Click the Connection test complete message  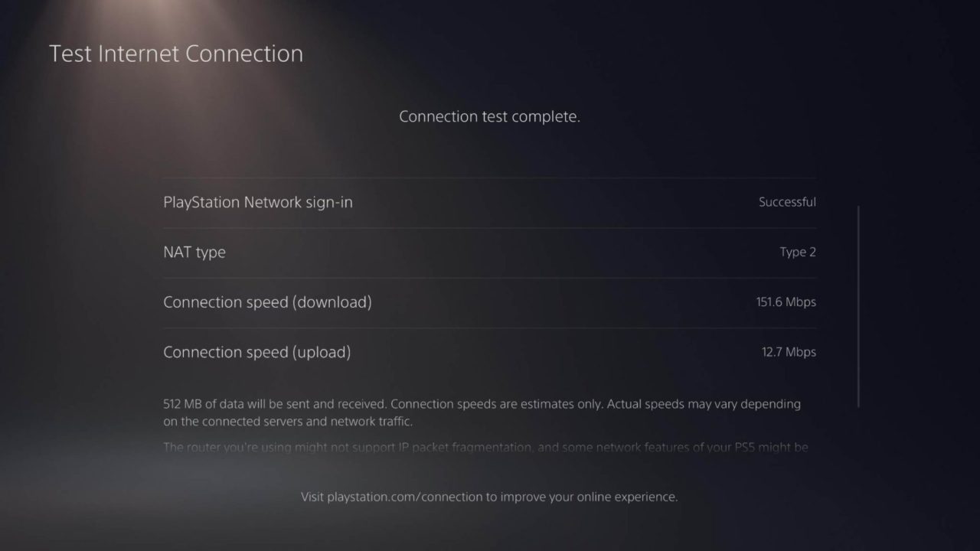point(489,116)
